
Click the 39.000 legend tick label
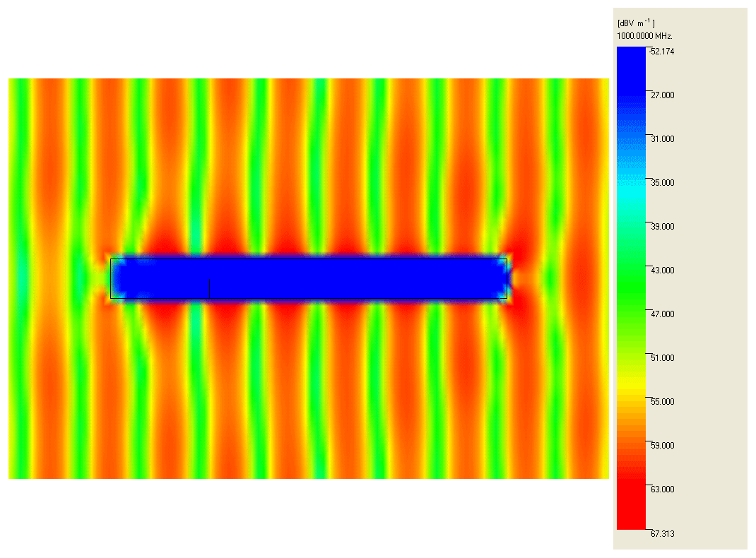pos(662,226)
